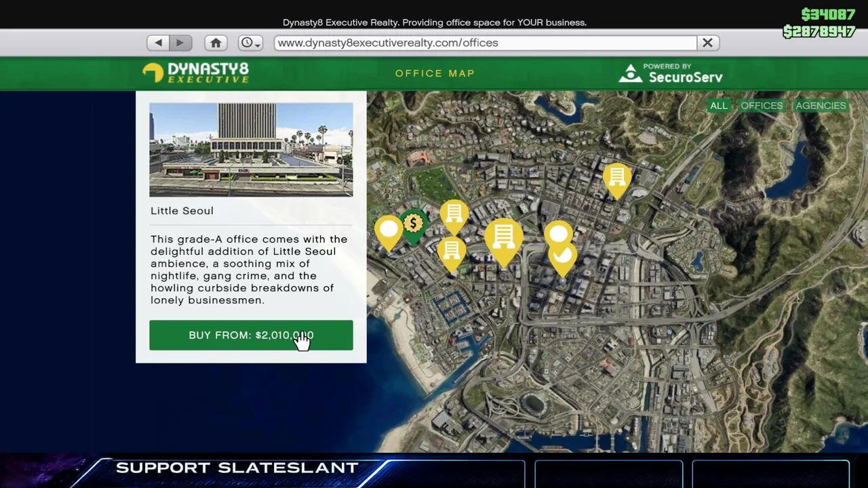Open the Little Seoul office photo
Viewport: 868px width, 488px height.
(251, 150)
